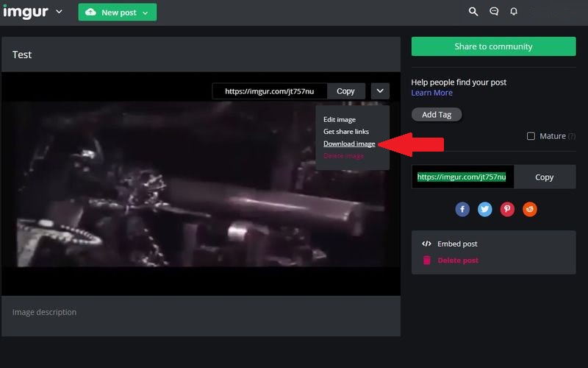Choose Get share links menu entry
588x368 pixels.
pos(345,132)
